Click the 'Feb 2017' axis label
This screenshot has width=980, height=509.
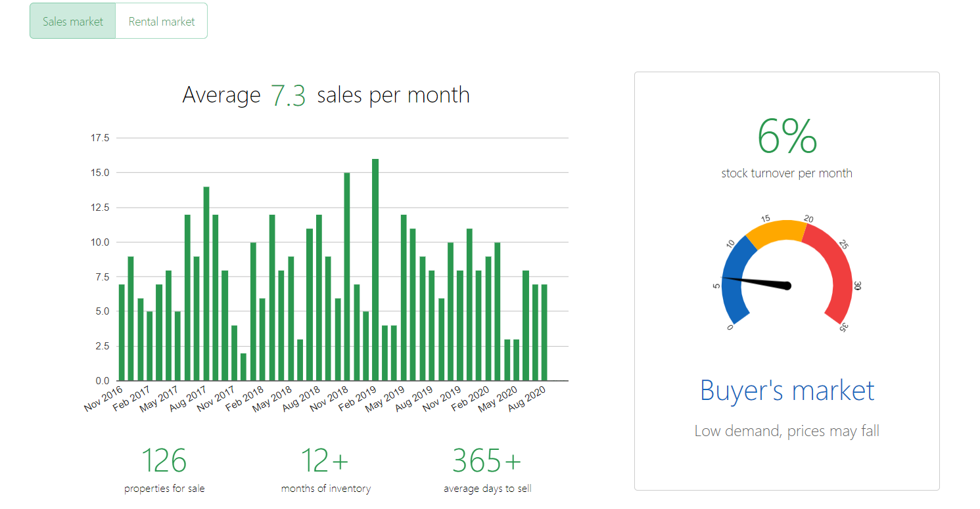click(x=133, y=399)
